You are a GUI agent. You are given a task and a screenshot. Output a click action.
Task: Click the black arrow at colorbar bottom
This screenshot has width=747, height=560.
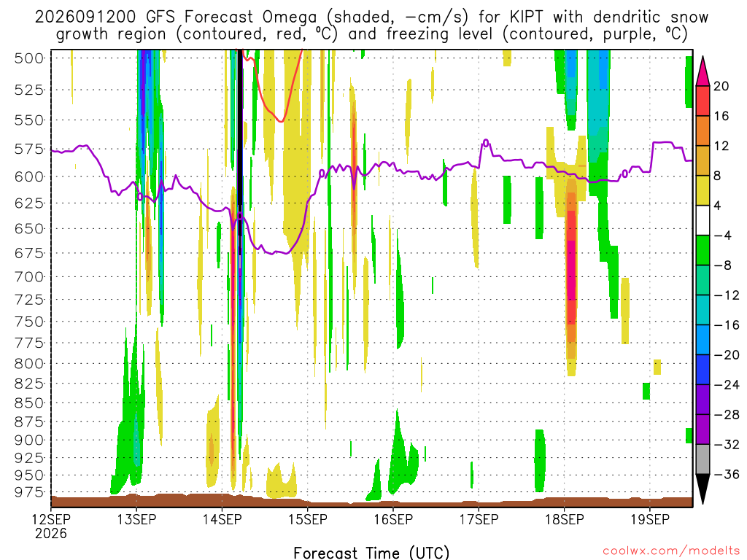point(703,489)
